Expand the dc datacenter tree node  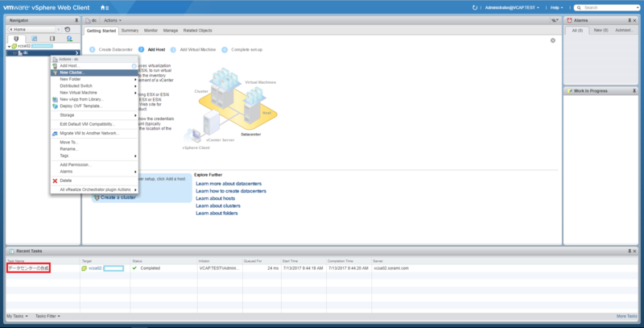(14, 53)
